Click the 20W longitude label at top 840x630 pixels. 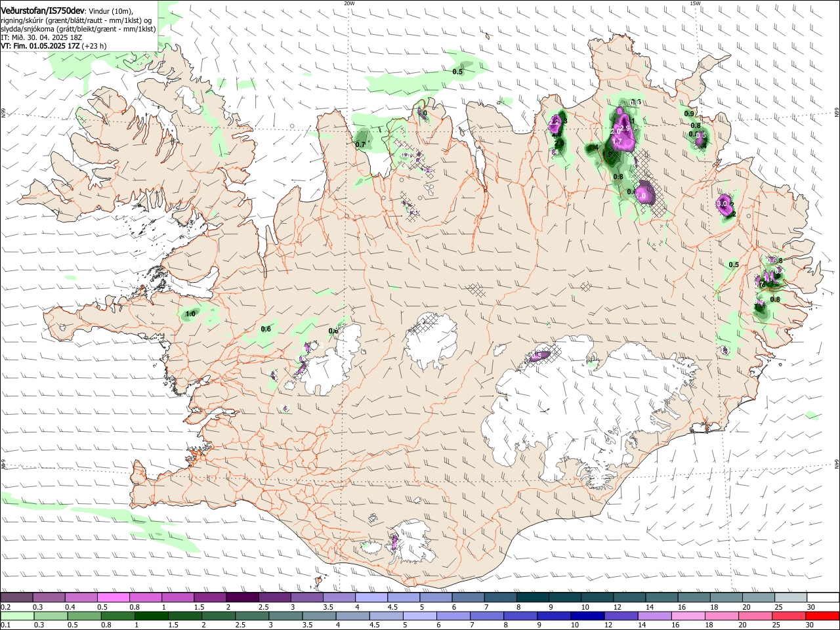click(x=349, y=3)
